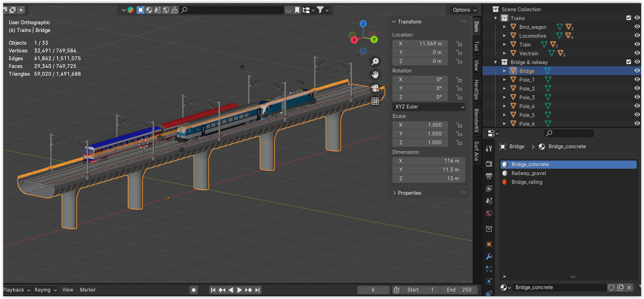This screenshot has width=644, height=299.
Task: Click the Dimensions X field showing 116 m
Action: (x=429, y=161)
